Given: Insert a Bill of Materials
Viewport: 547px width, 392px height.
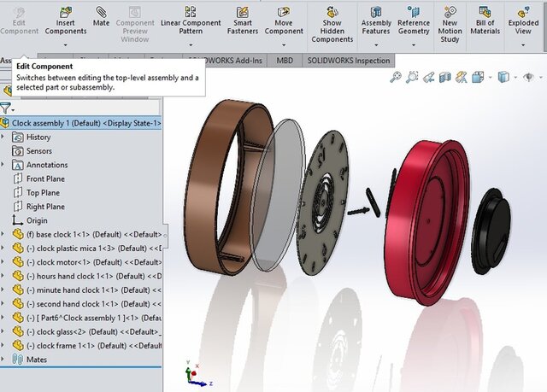Looking at the screenshot, I should pyautogui.click(x=485, y=20).
